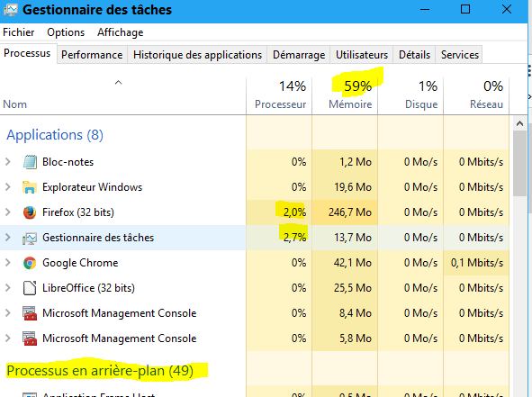Click the Processus en arrière-plan (49) heading
The height and width of the screenshot is (397, 532).
(100, 371)
